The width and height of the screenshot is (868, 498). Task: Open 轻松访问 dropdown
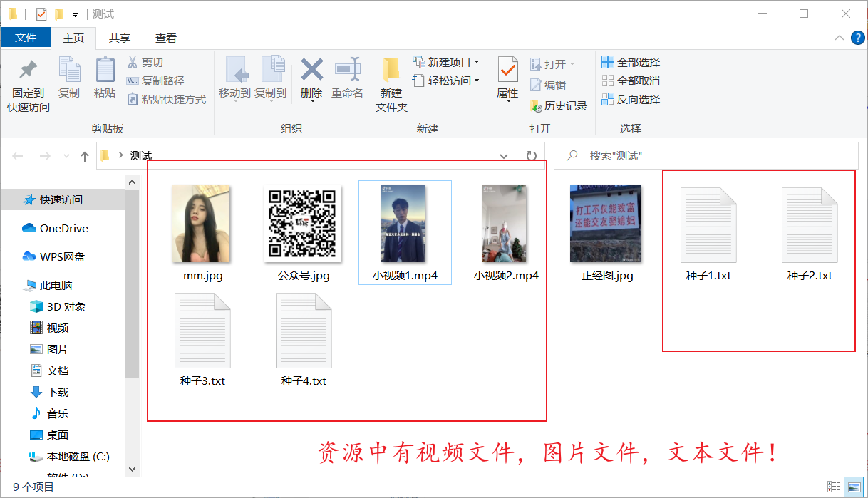pos(445,81)
